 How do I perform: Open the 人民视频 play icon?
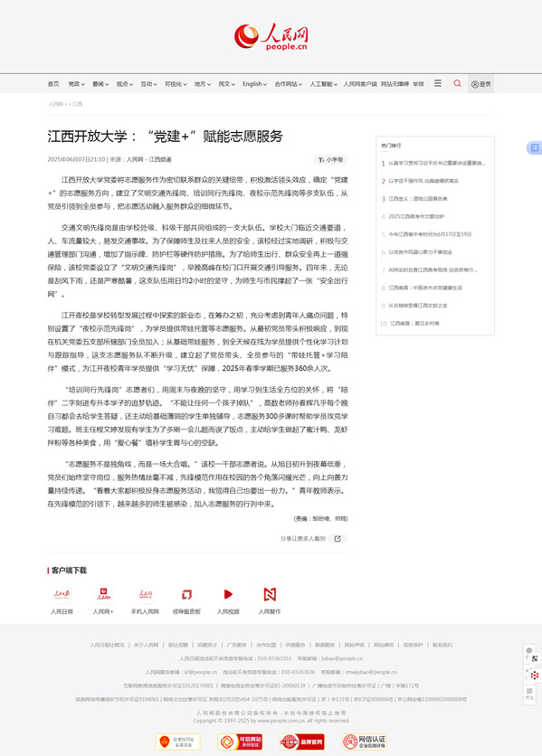point(228,594)
